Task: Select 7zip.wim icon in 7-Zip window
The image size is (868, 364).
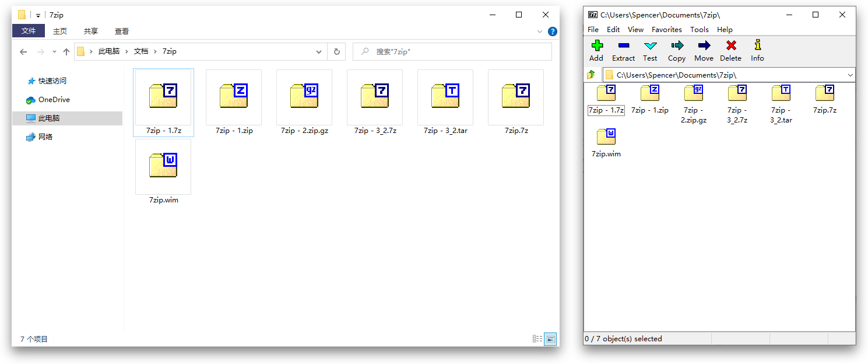Action: tap(606, 137)
